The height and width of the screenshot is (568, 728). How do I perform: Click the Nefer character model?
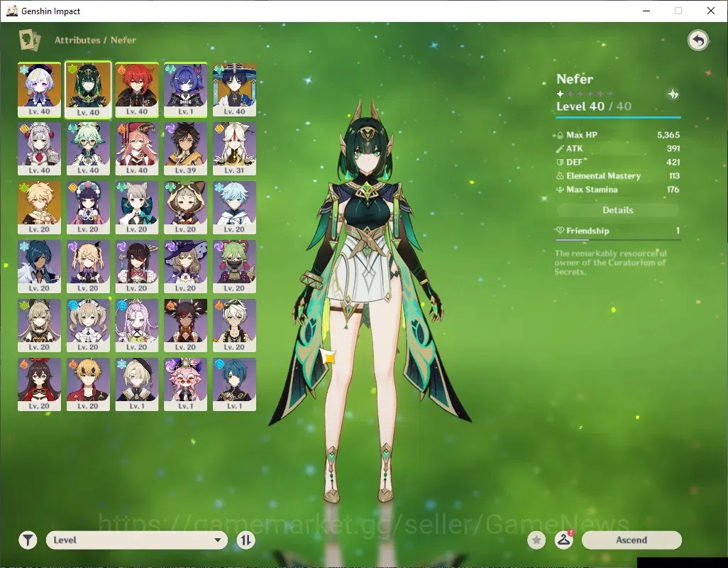point(369,302)
